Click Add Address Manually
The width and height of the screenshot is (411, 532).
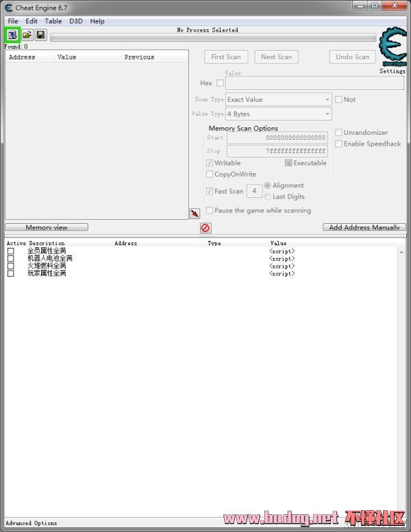(364, 227)
